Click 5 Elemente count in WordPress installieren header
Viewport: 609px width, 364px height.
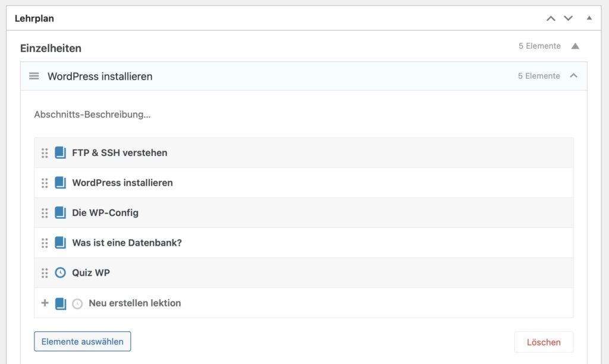(x=539, y=76)
